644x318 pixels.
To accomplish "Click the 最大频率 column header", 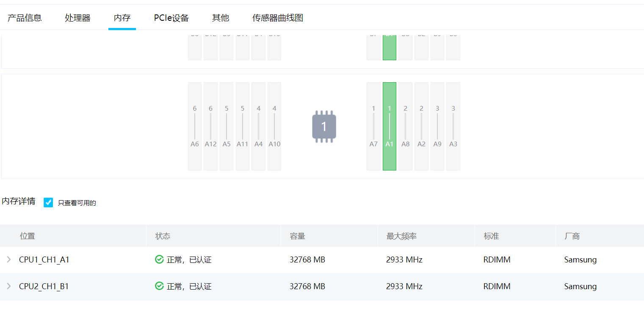I will 401,236.
